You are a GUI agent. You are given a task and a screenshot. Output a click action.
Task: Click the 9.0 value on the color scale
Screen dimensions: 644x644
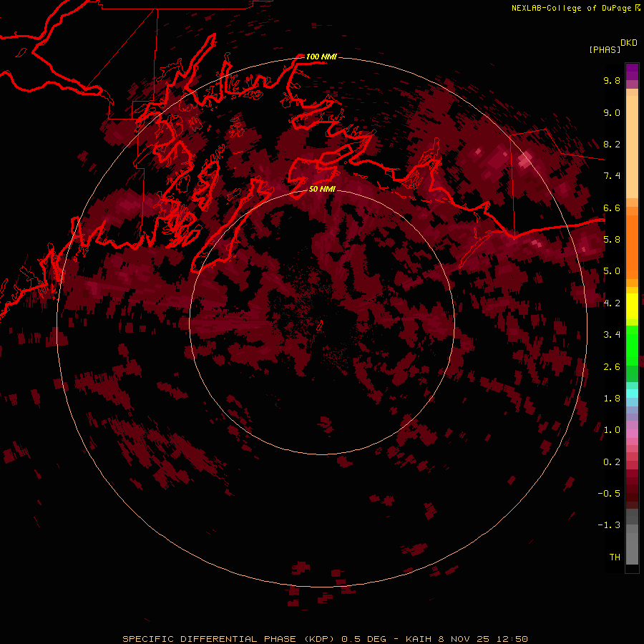click(x=612, y=112)
